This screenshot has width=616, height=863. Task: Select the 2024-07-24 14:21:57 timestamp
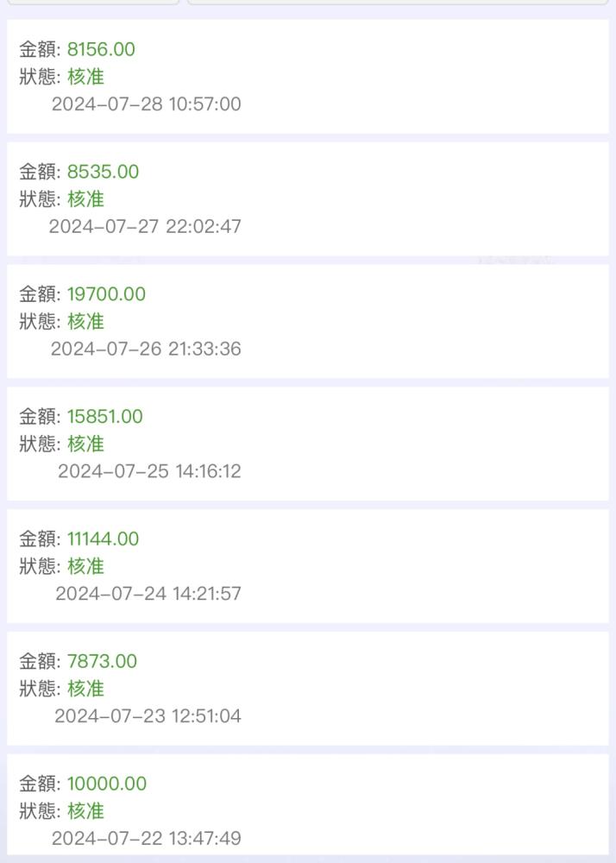[x=148, y=594]
